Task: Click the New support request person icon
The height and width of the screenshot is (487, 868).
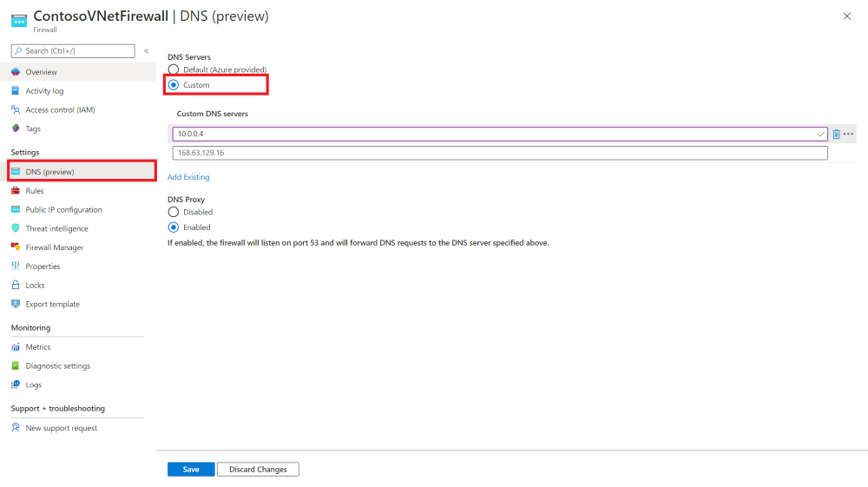Action: [x=16, y=428]
